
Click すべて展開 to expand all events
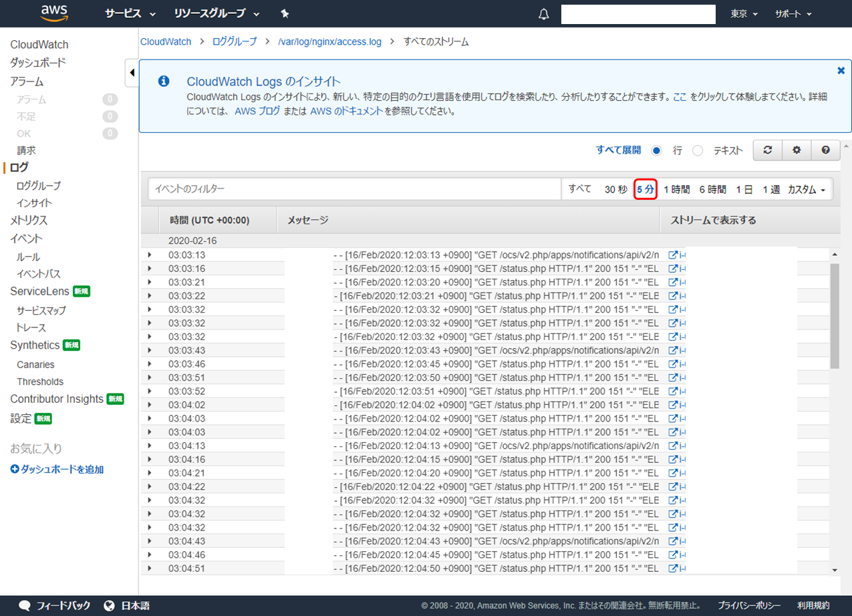tap(618, 150)
